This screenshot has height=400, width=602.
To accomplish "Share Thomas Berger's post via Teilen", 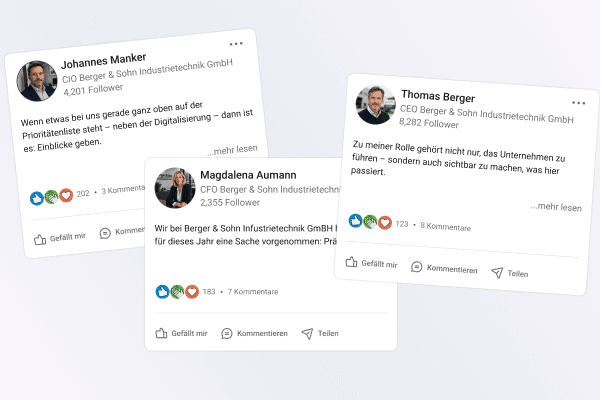I will [x=510, y=273].
